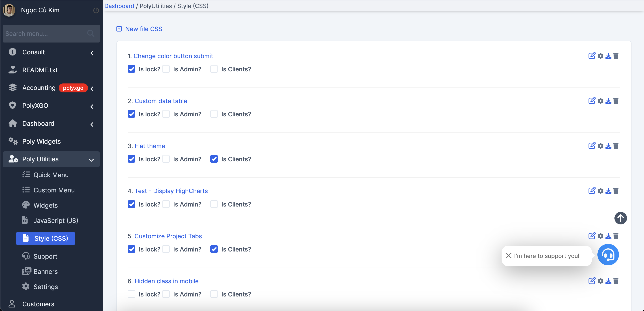Download Customize Project Tabs CSS file

(x=608, y=236)
